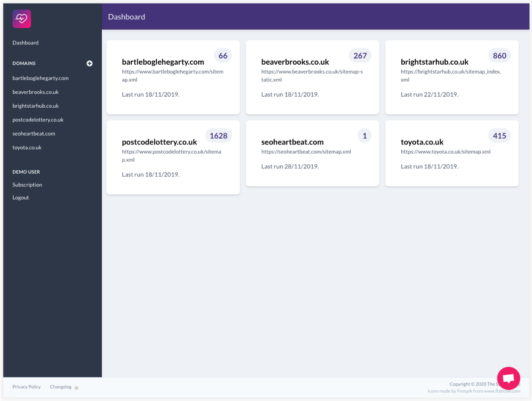This screenshot has height=401, width=532.
Task: Click the toyota.co.uk sitemap URL
Action: [446, 152]
